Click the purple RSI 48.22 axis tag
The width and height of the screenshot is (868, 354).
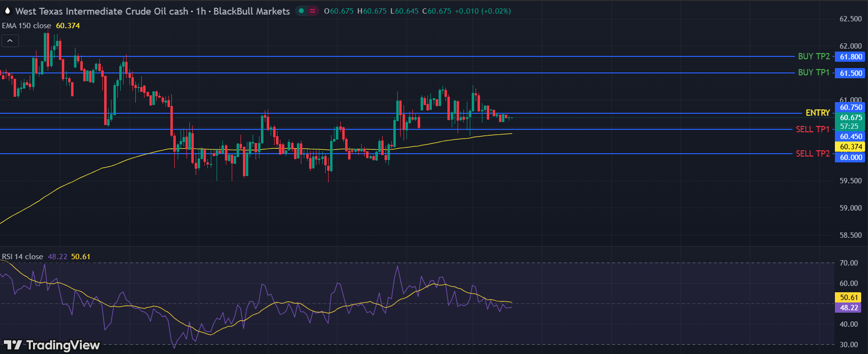[x=849, y=308]
